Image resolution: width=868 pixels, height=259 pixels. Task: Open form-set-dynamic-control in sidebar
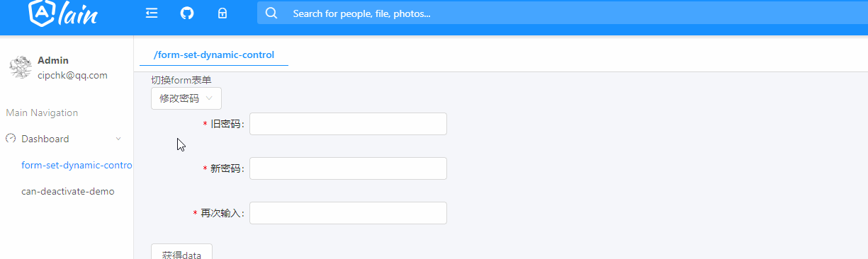coord(77,165)
